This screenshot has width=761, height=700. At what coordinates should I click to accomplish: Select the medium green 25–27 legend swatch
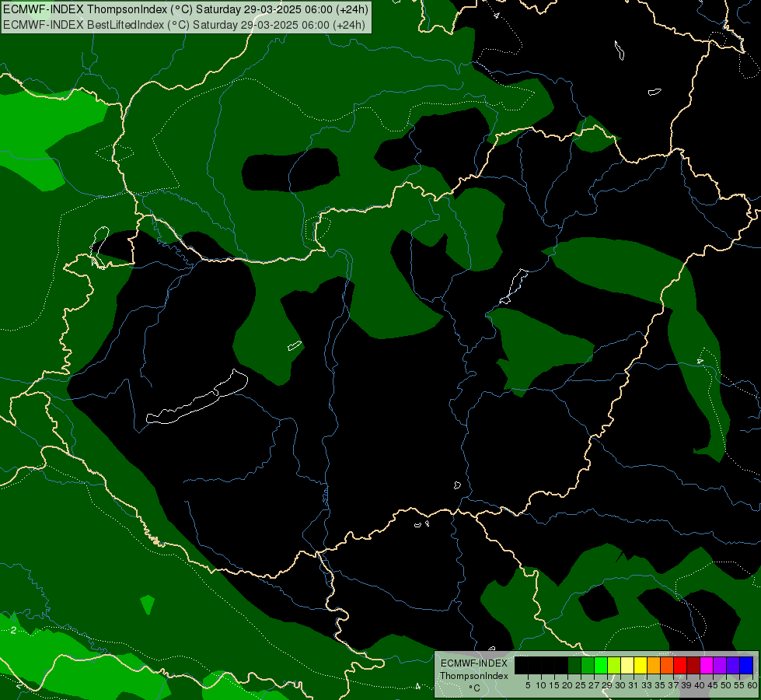point(588,665)
